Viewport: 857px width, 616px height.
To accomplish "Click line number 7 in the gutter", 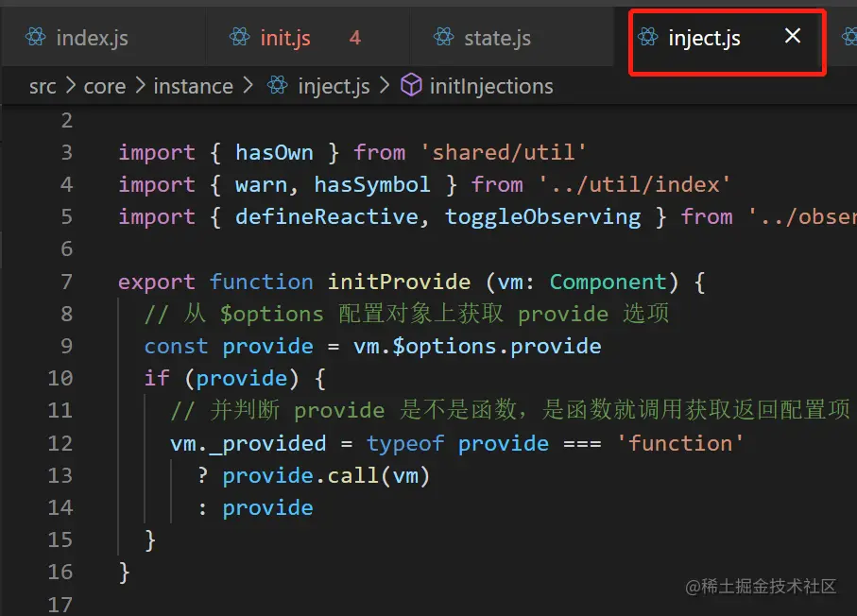I will click(x=67, y=282).
